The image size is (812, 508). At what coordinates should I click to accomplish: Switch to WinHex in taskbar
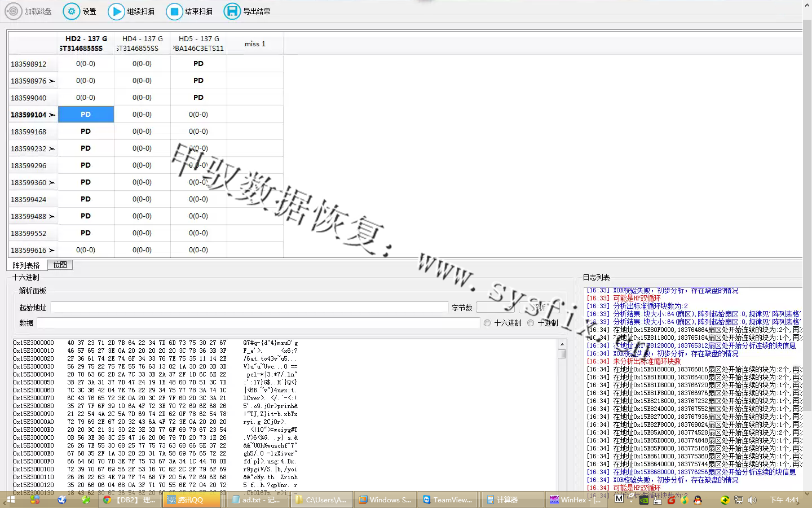[x=575, y=500]
